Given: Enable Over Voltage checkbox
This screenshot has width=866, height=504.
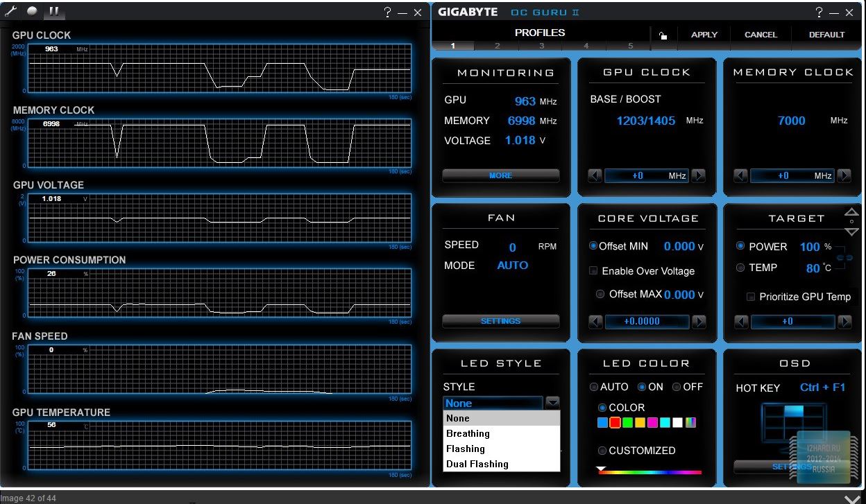Looking at the screenshot, I should pos(593,271).
